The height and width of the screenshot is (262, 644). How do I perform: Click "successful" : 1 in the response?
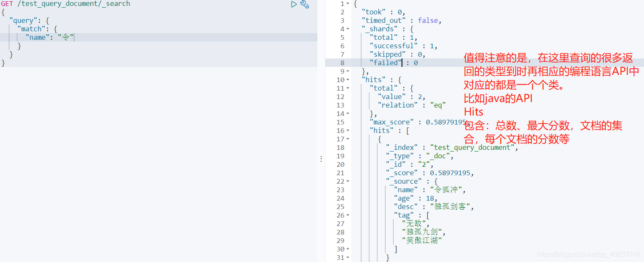point(403,46)
